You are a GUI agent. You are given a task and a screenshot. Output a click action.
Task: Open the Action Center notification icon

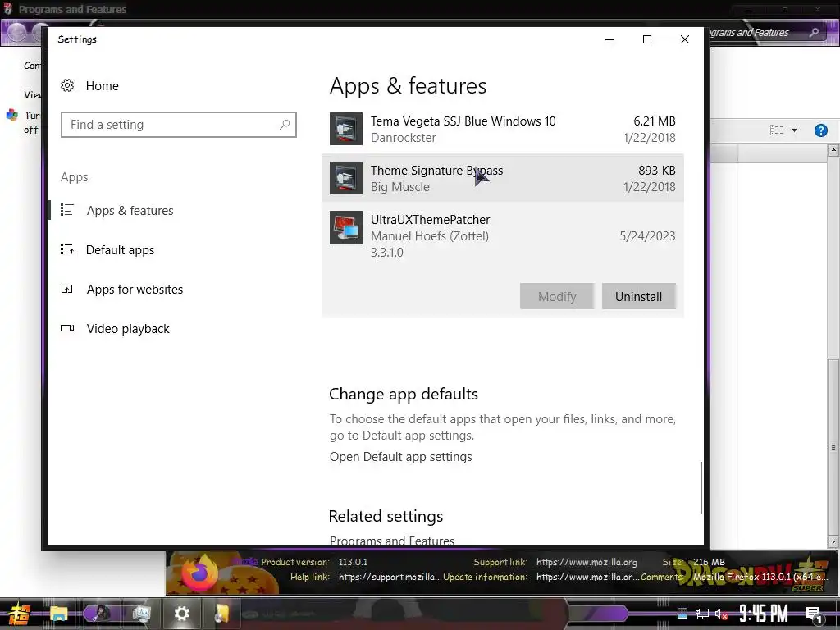point(814,614)
